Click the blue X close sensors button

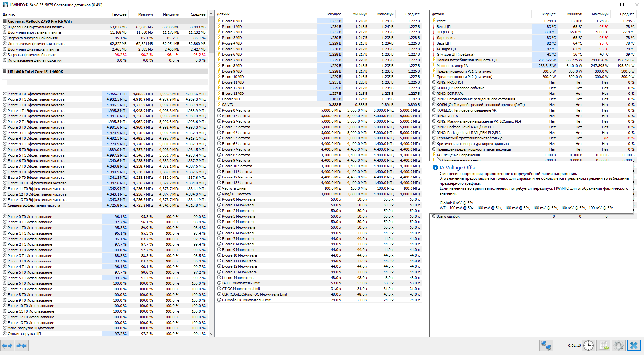pos(633,345)
